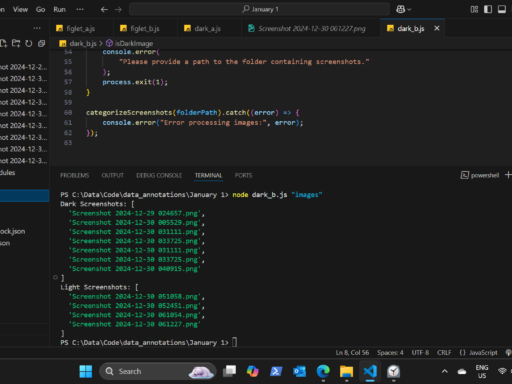Screen dimensions: 512x384
Task: Click the process.exit(1); code line
Action: pos(135,82)
